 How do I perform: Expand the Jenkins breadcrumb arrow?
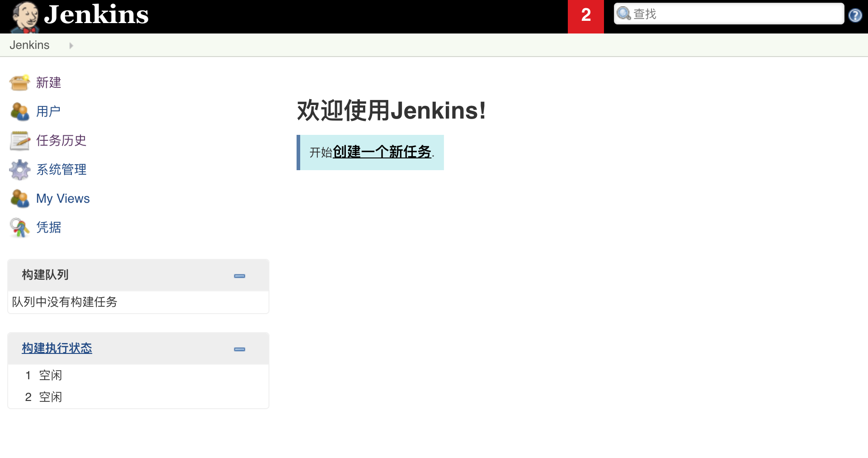tap(71, 46)
